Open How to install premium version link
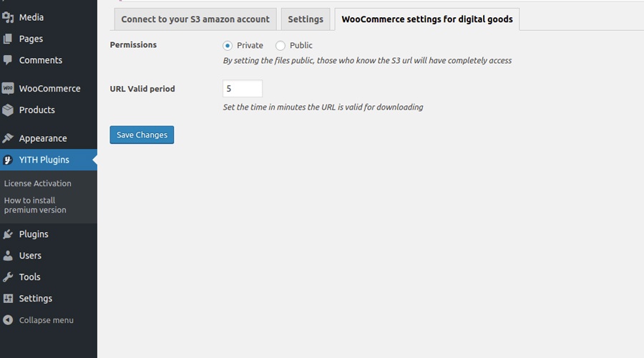The image size is (644, 358). 35,205
